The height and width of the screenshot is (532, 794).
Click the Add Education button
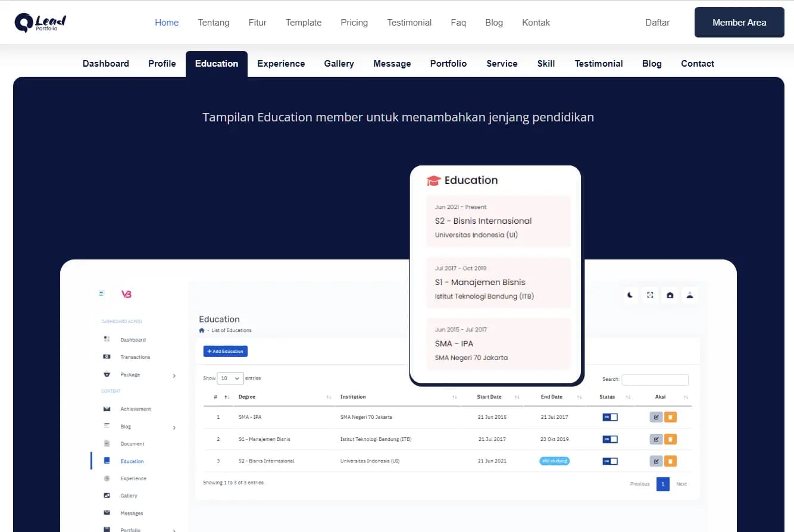point(226,351)
